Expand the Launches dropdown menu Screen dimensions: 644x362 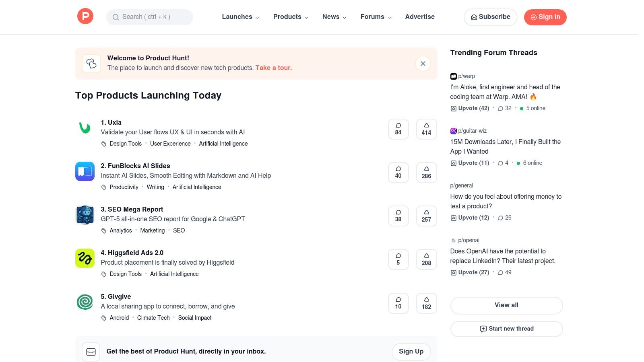pyautogui.click(x=240, y=17)
